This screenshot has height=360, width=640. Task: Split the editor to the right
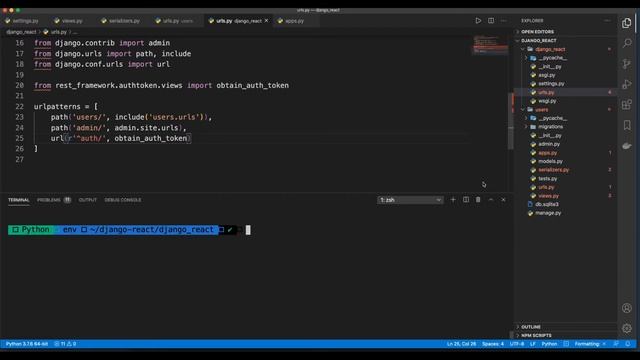click(x=491, y=20)
